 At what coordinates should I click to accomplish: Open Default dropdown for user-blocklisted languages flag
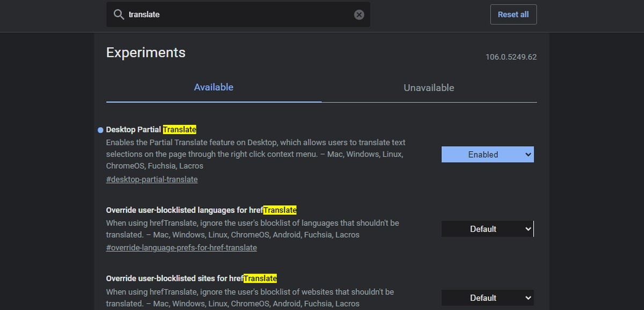click(x=487, y=229)
